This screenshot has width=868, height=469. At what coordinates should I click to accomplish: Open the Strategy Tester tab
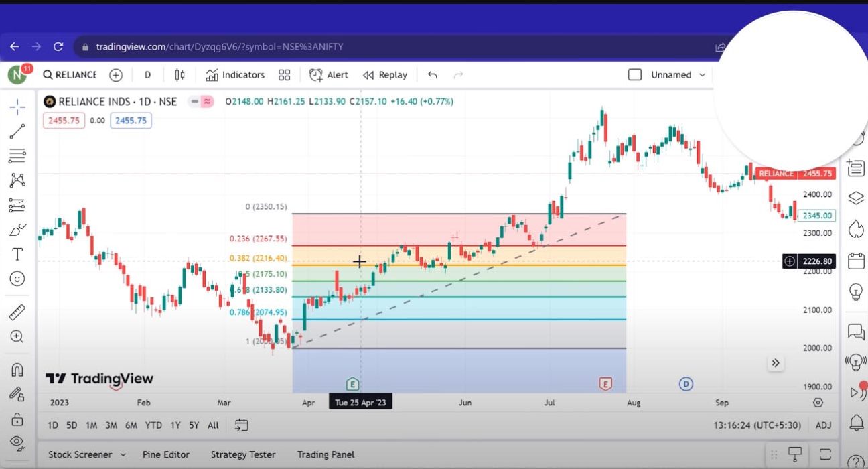243,454
